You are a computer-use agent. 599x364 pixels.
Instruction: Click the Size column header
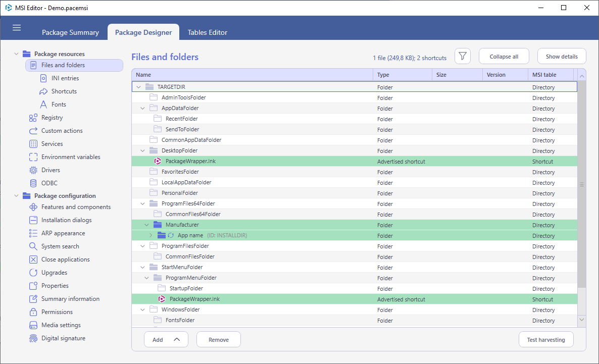point(457,75)
